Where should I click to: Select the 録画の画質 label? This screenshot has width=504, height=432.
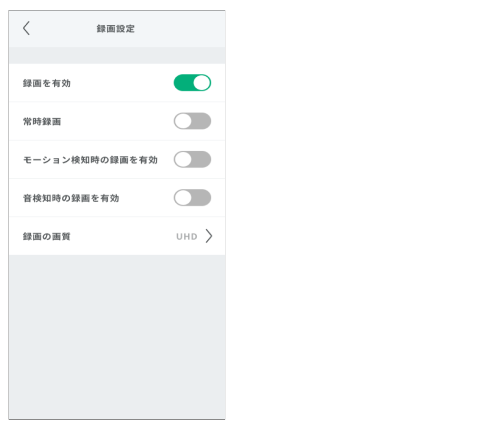click(x=47, y=237)
